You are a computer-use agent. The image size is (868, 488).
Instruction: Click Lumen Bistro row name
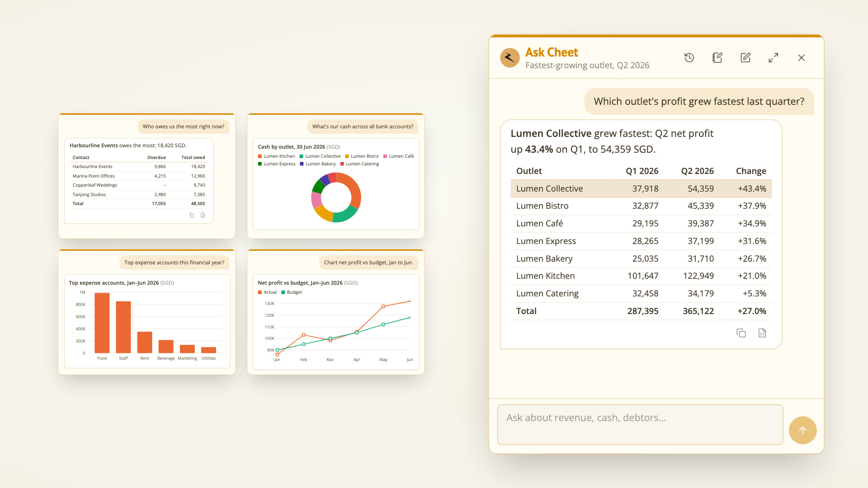(542, 206)
